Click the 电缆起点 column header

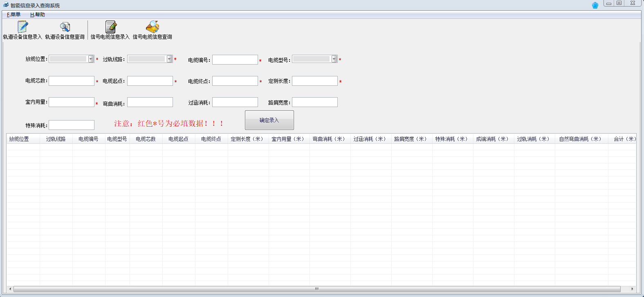pyautogui.click(x=179, y=139)
